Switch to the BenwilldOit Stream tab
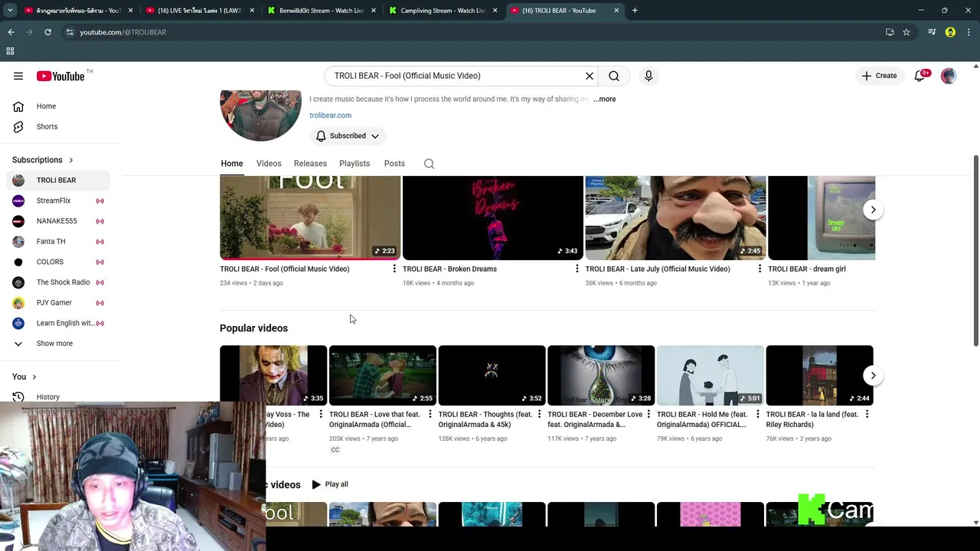 [x=322, y=11]
